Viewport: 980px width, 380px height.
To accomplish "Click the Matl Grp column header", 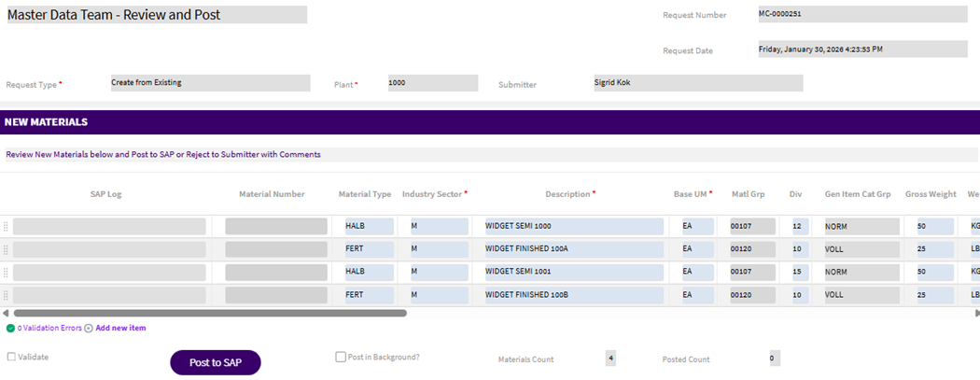I will coord(749,194).
